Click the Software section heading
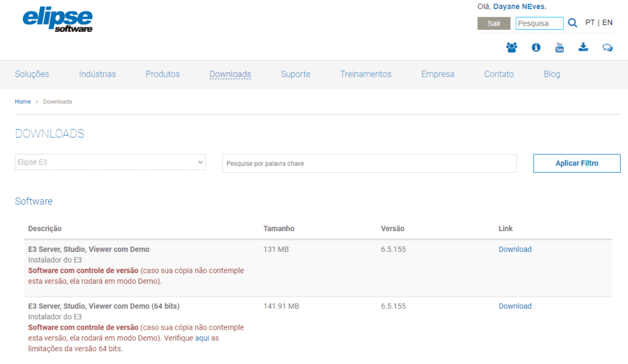The height and width of the screenshot is (364, 628). (x=34, y=201)
